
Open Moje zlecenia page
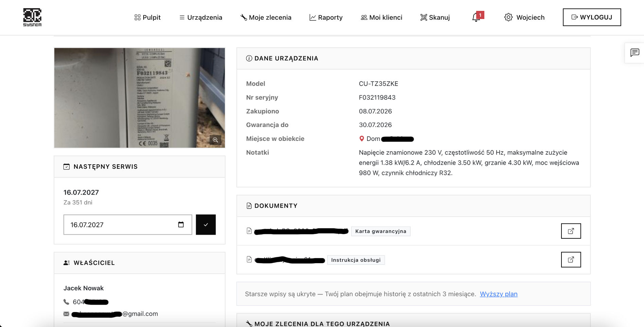click(x=266, y=17)
